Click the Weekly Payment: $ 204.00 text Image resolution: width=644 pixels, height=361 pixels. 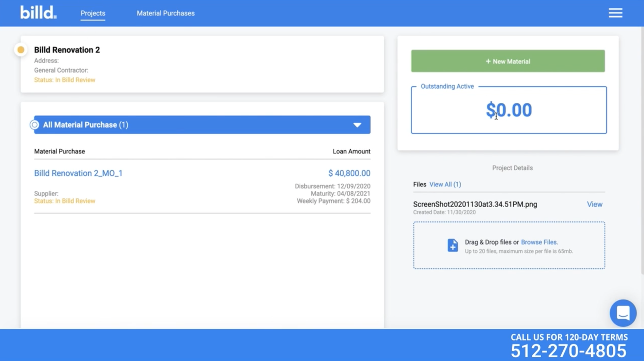334,201
